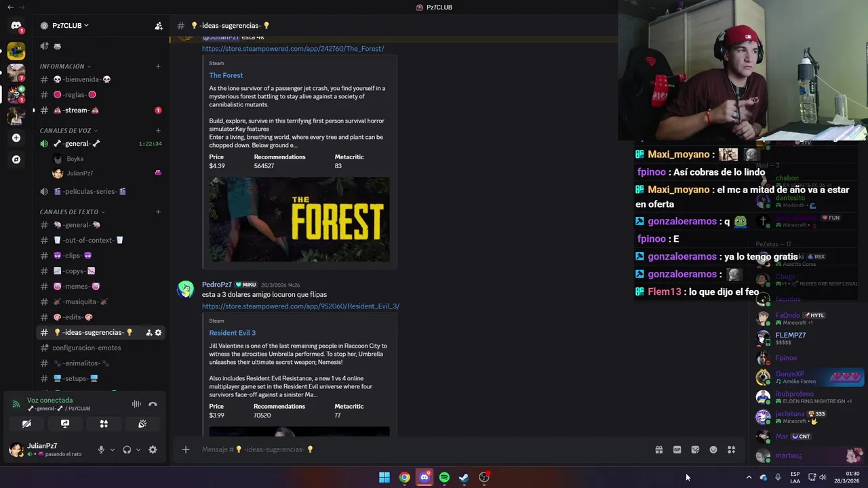The width and height of the screenshot is (868, 488).
Task: Open the start an activity shapes icon
Action: 104,424
